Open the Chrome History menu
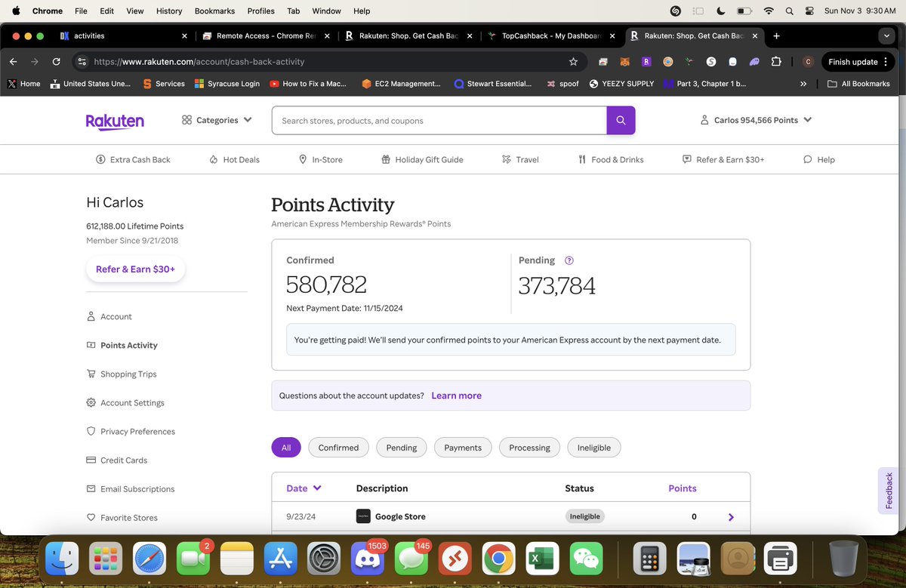 pos(169,11)
